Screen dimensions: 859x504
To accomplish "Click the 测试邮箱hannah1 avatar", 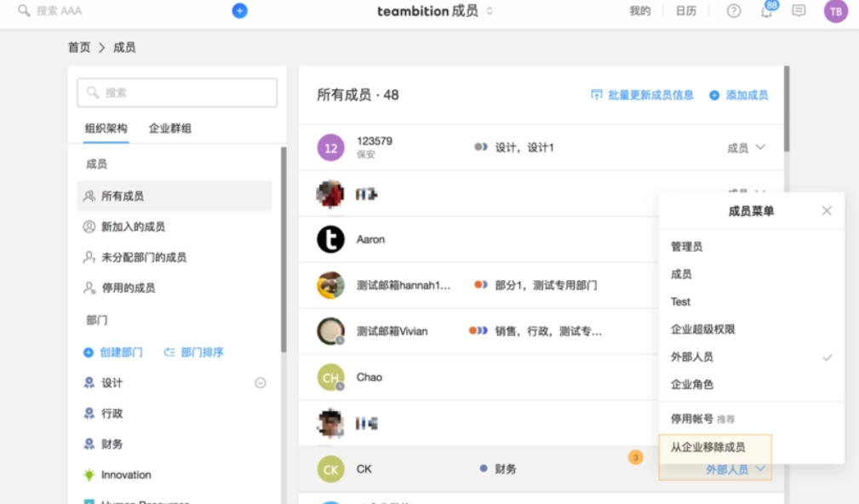I will [x=331, y=285].
